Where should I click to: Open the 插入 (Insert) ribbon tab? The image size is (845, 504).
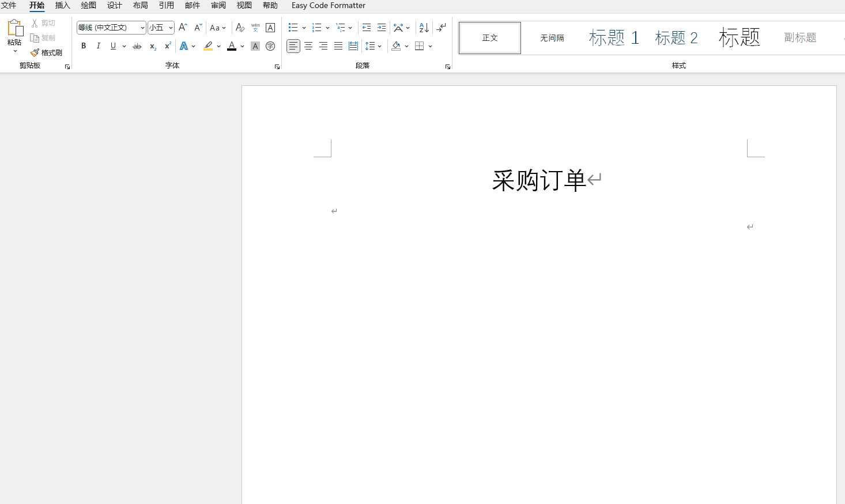[x=62, y=5]
